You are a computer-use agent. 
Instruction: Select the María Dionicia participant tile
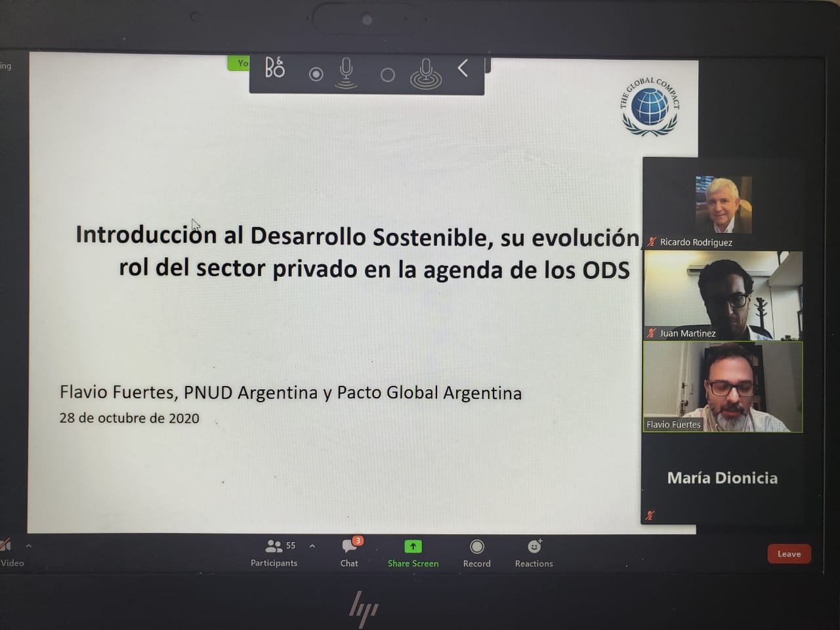tap(723, 479)
